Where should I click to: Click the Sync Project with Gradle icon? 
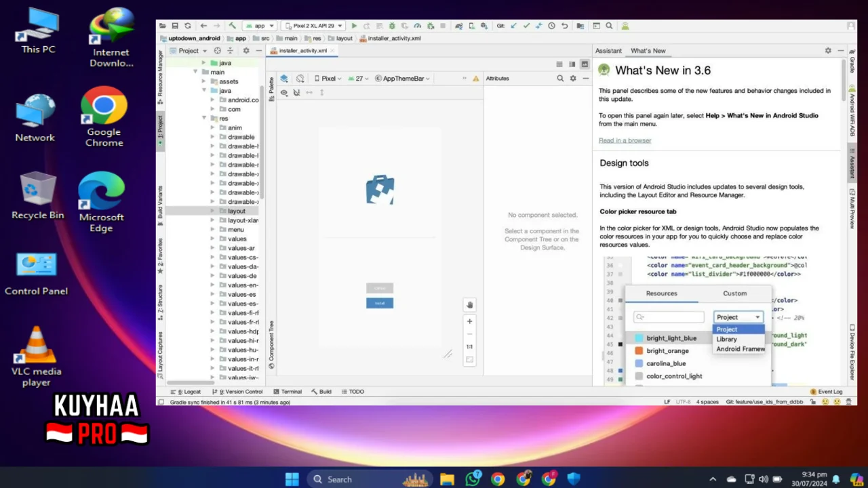point(459,26)
